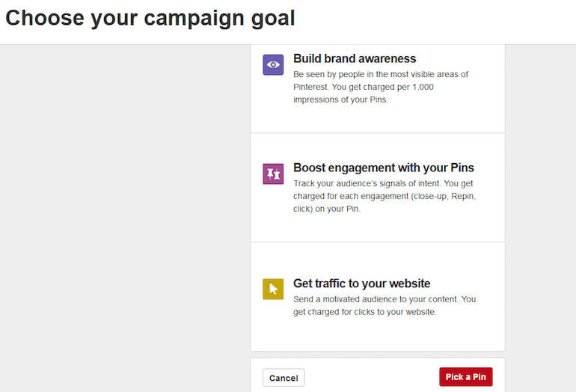Image resolution: width=576 pixels, height=392 pixels.
Task: Click the yellow cursor traffic icon
Action: [x=273, y=289]
